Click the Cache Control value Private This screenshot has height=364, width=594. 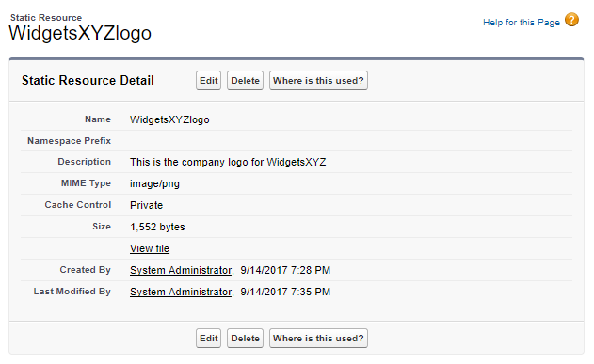coord(146,205)
